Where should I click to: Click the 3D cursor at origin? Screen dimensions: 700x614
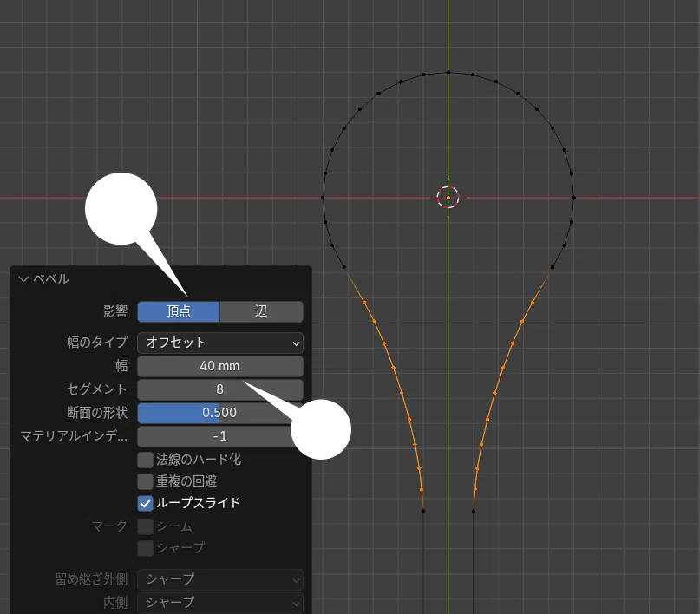[448, 197]
